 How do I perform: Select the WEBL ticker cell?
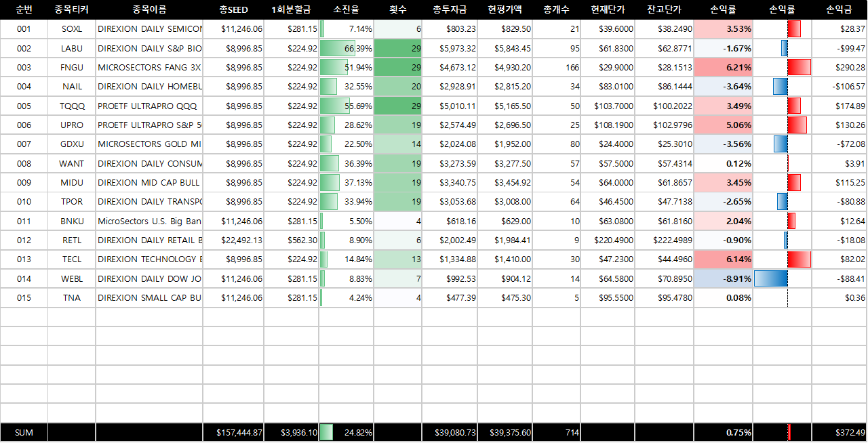[71, 278]
